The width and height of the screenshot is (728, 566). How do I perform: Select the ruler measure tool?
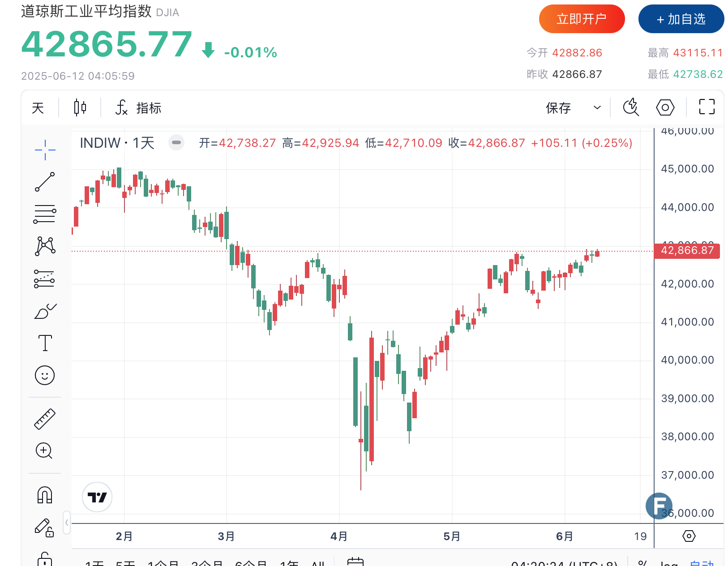point(45,419)
